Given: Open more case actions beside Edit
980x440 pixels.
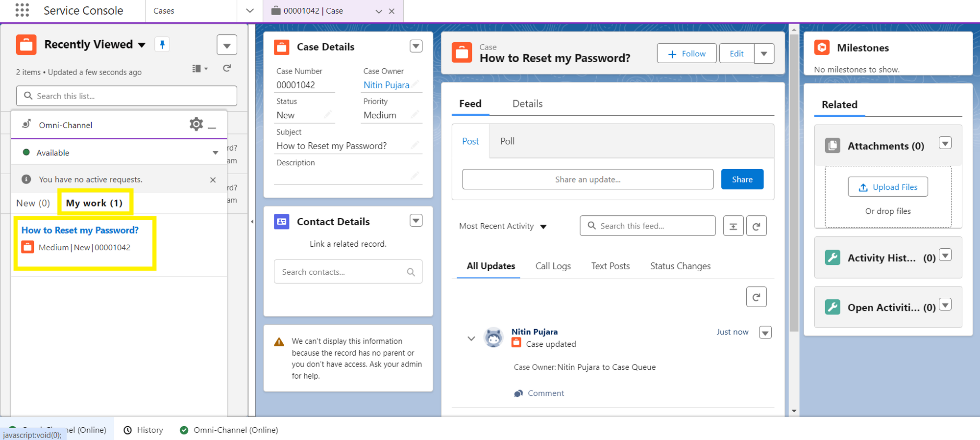Looking at the screenshot, I should click(x=764, y=53).
